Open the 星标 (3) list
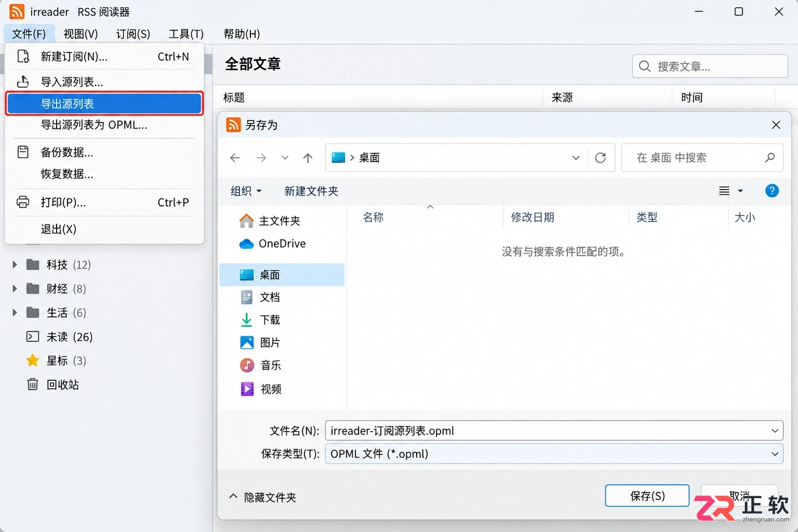The image size is (798, 532). pyautogui.click(x=56, y=361)
